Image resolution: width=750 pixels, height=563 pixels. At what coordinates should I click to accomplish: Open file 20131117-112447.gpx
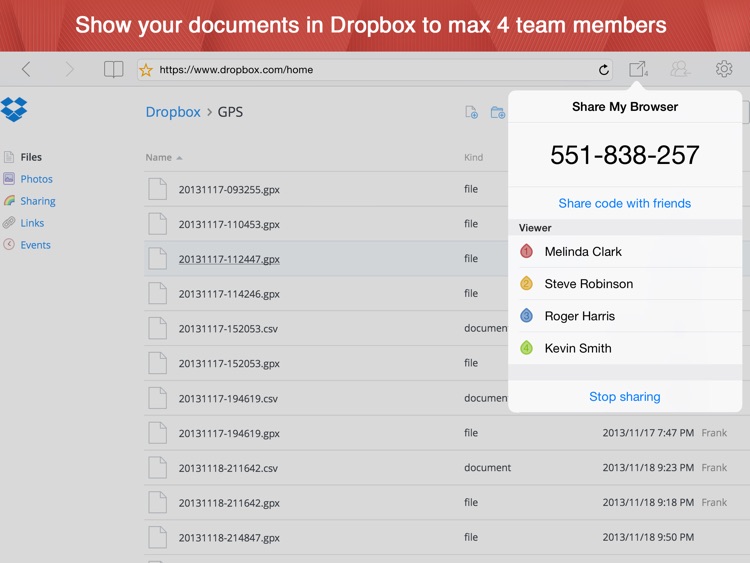pyautogui.click(x=229, y=259)
